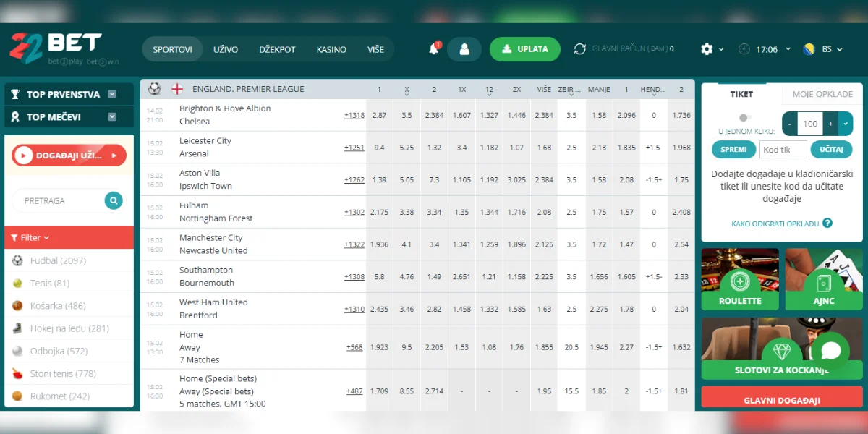868x434 pixels.
Task: Refresh the GLAVNI RAČUN balance
Action: [x=579, y=48]
